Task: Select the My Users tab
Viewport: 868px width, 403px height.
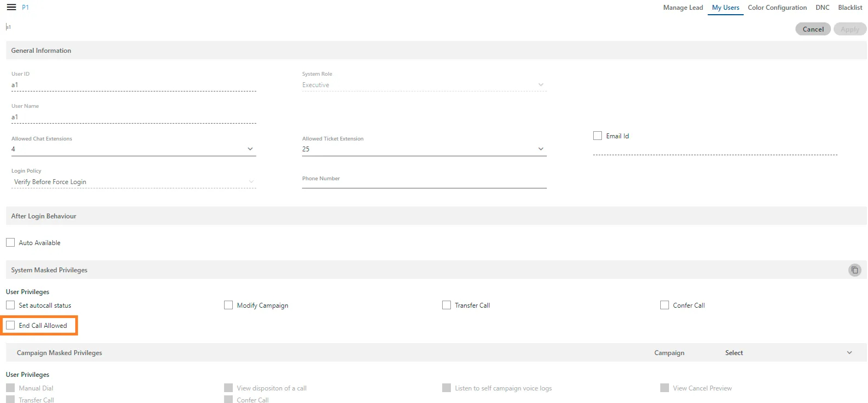Action: pyautogui.click(x=726, y=8)
